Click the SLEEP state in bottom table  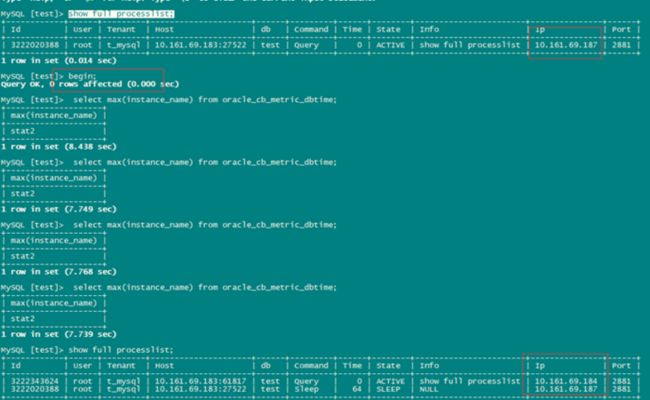pyautogui.click(x=388, y=389)
